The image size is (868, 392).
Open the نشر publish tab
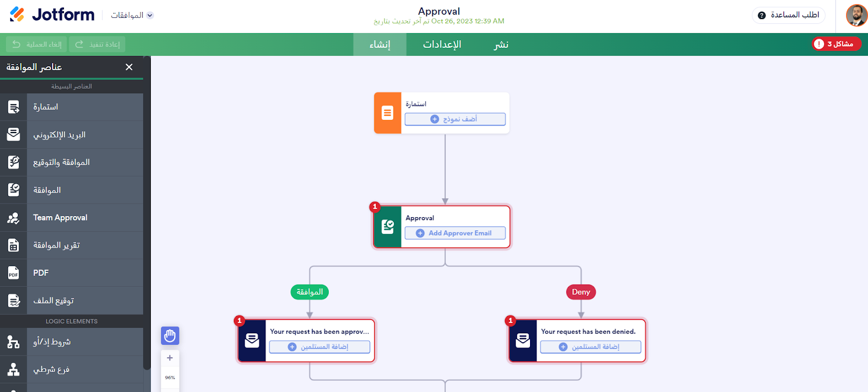(x=501, y=45)
